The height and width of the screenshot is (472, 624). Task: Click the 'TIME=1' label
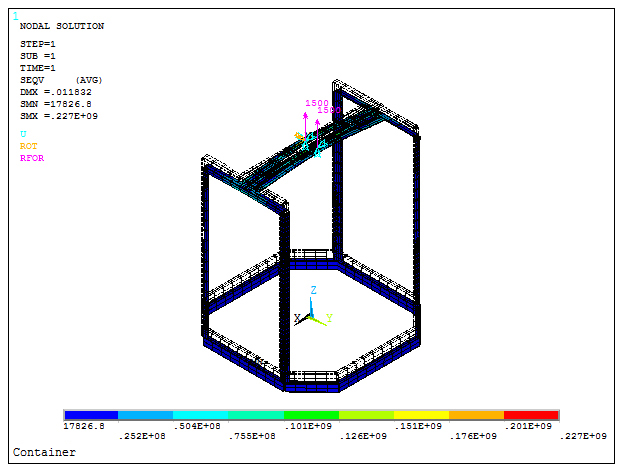pyautogui.click(x=38, y=68)
